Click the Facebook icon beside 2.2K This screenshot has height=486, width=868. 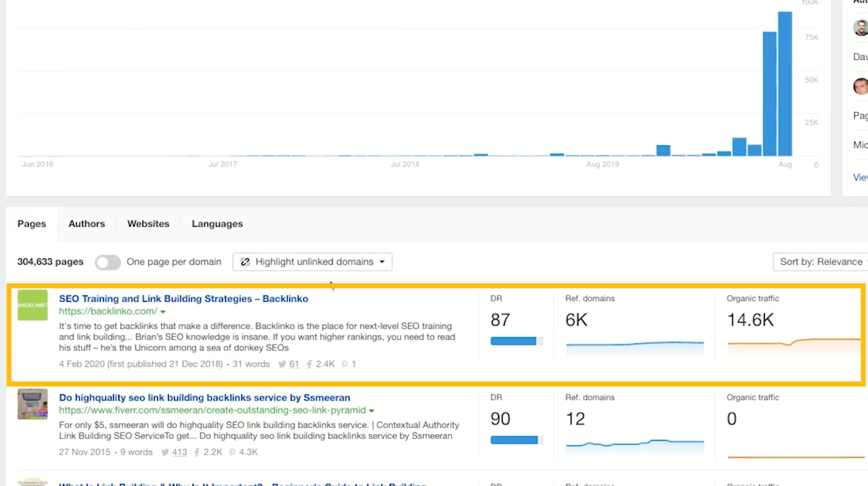point(197,452)
